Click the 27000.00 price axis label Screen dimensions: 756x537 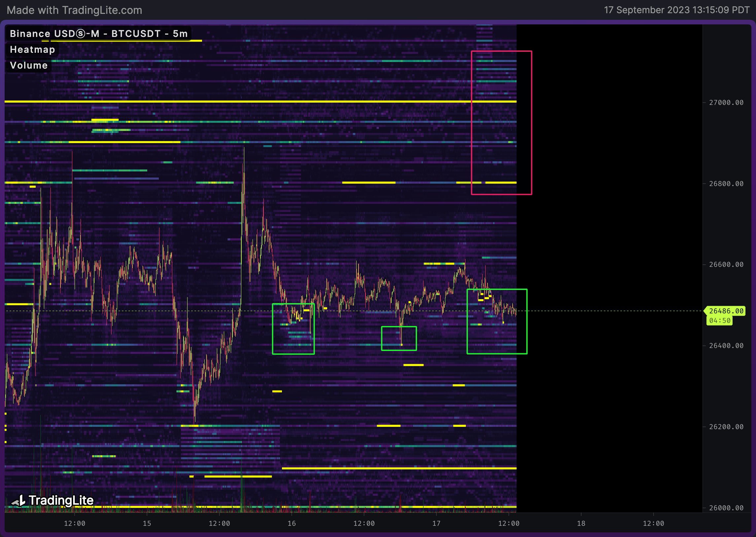point(726,103)
